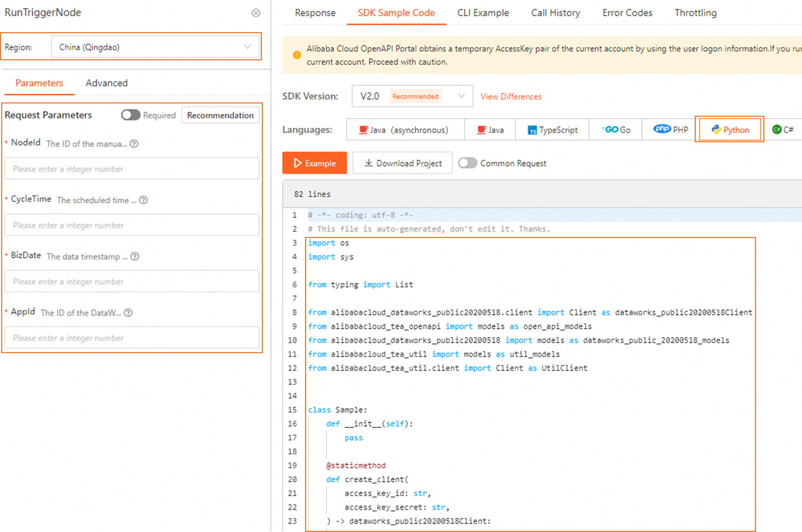The image size is (802, 532).
Task: Expand the SDK Version V2.0 dropdown
Action: (x=412, y=96)
